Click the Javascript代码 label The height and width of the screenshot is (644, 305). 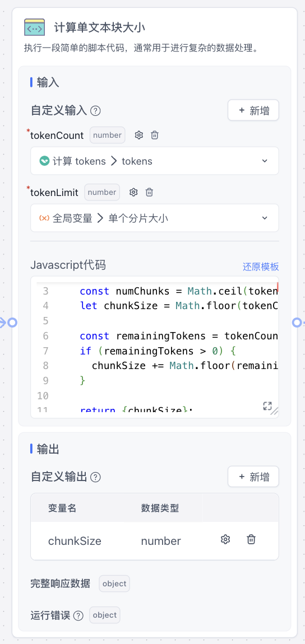coord(68,265)
